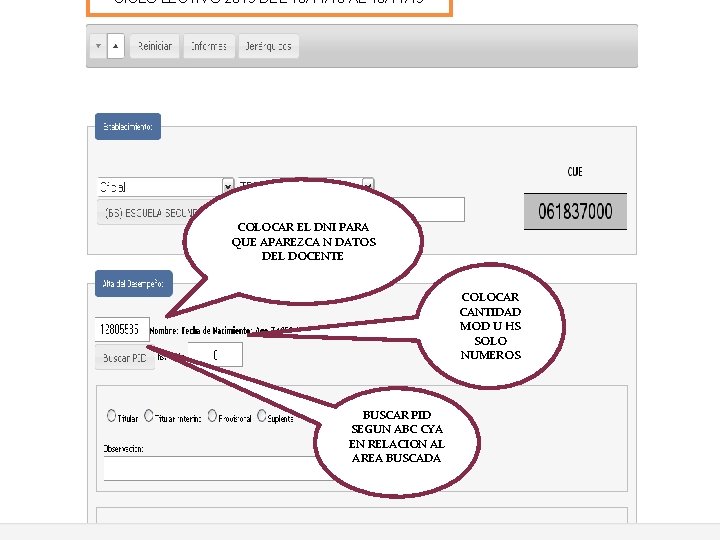Expand the second dropdown beside Oficial
This screenshot has height=540, width=720.
(x=368, y=185)
